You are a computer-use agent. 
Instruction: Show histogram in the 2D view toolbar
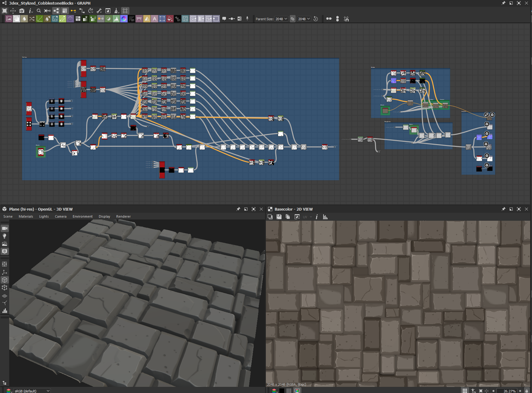tap(325, 217)
